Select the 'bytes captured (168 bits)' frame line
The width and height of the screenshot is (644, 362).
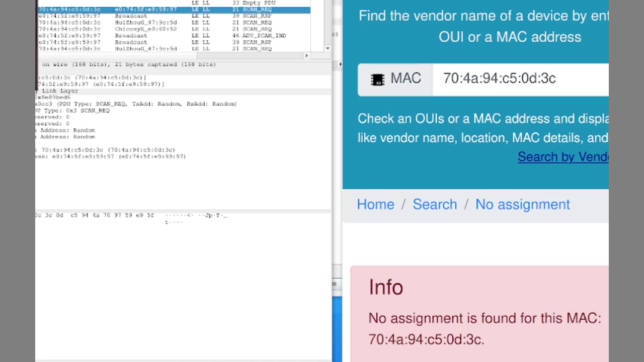(128, 64)
